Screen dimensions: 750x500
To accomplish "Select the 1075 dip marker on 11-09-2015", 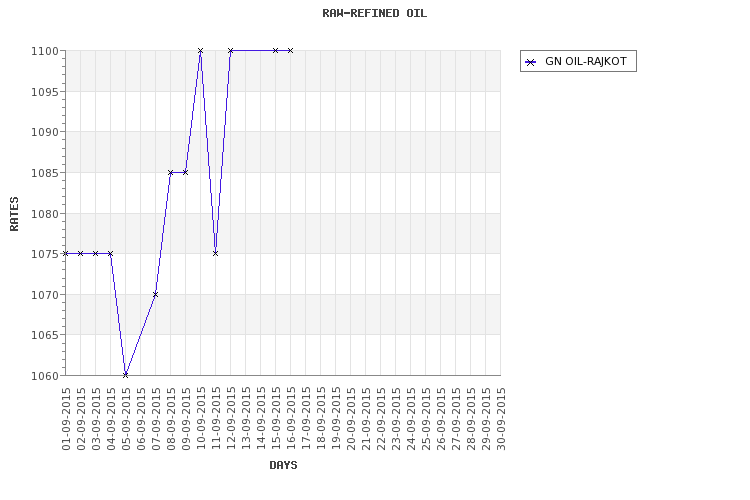I will click(x=215, y=253).
